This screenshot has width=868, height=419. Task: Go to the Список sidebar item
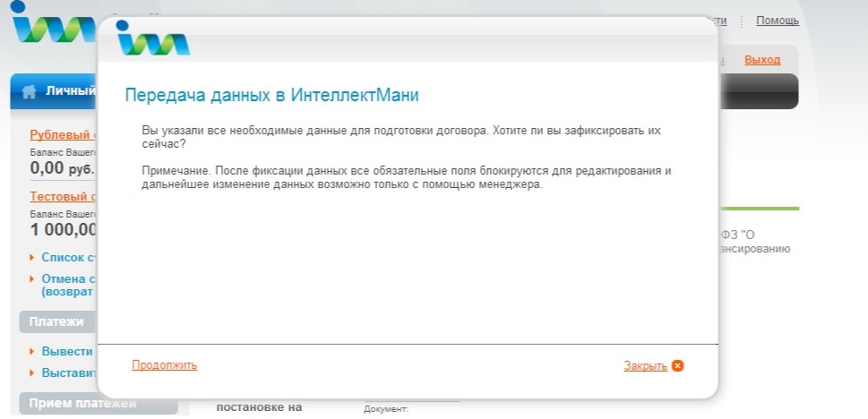click(x=68, y=257)
